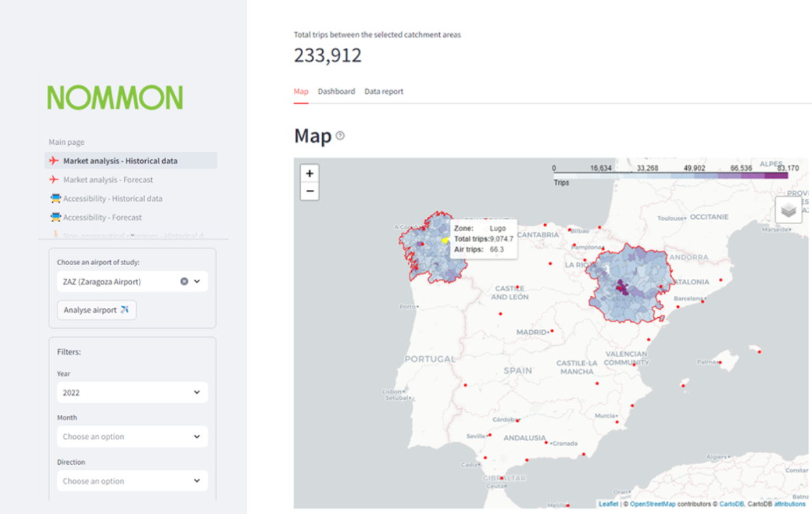Image resolution: width=812 pixels, height=514 pixels.
Task: Switch to the Dashboard tab
Action: click(x=336, y=92)
